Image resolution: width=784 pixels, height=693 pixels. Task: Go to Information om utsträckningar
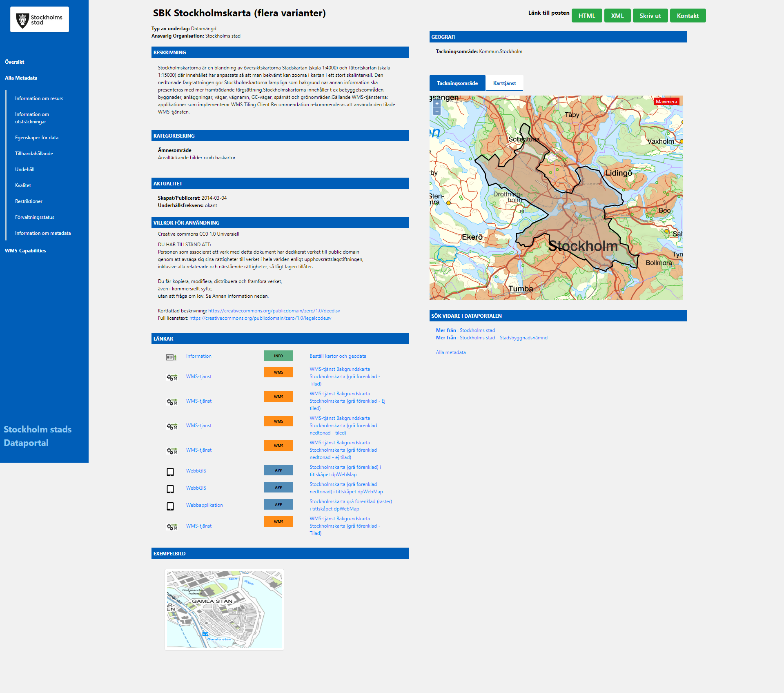[32, 118]
